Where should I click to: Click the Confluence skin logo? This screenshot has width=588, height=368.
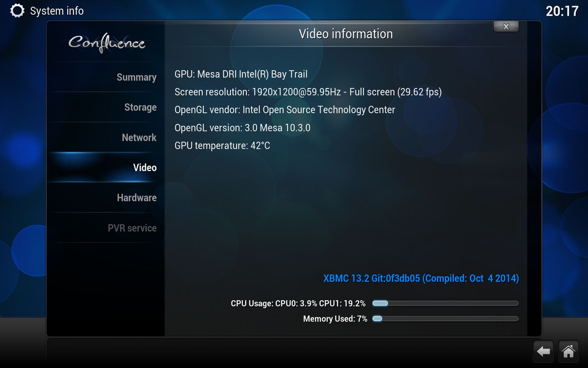[x=107, y=43]
